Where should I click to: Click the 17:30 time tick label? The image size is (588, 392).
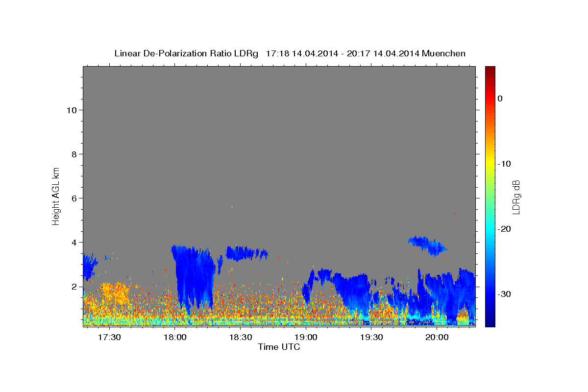pyautogui.click(x=109, y=338)
